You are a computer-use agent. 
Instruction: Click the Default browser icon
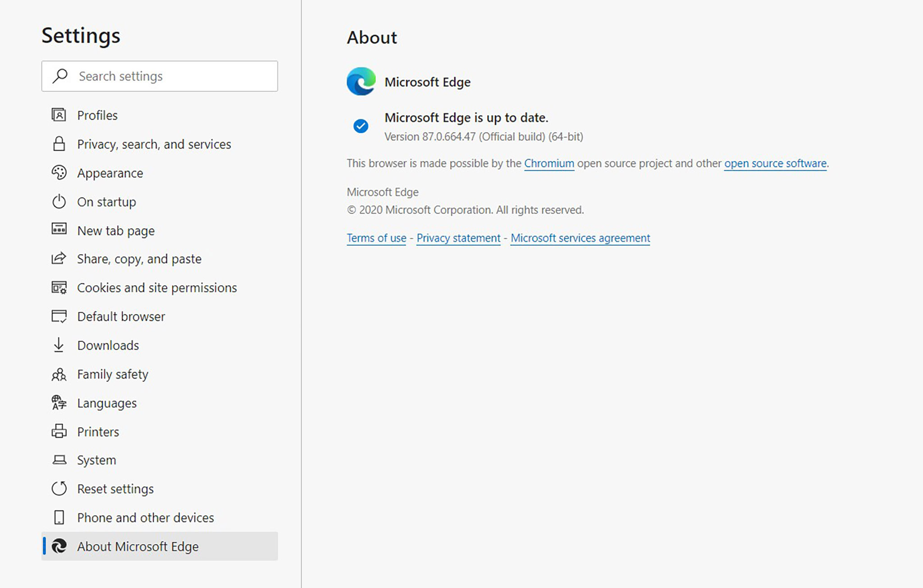coord(59,316)
